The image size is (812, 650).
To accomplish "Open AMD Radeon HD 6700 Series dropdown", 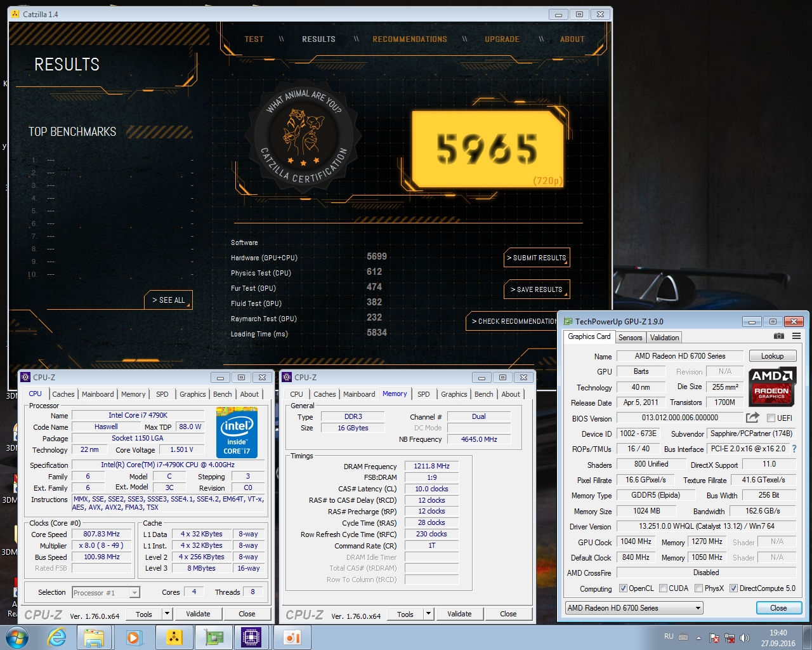I will tap(634, 608).
